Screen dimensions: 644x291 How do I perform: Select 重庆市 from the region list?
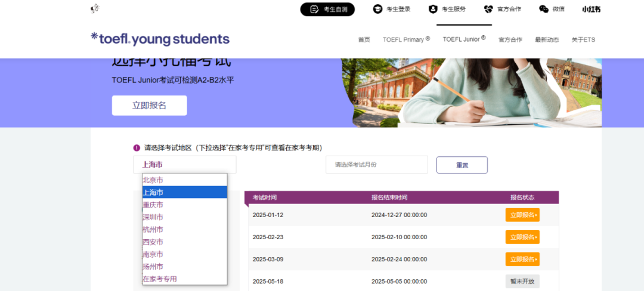click(x=185, y=205)
